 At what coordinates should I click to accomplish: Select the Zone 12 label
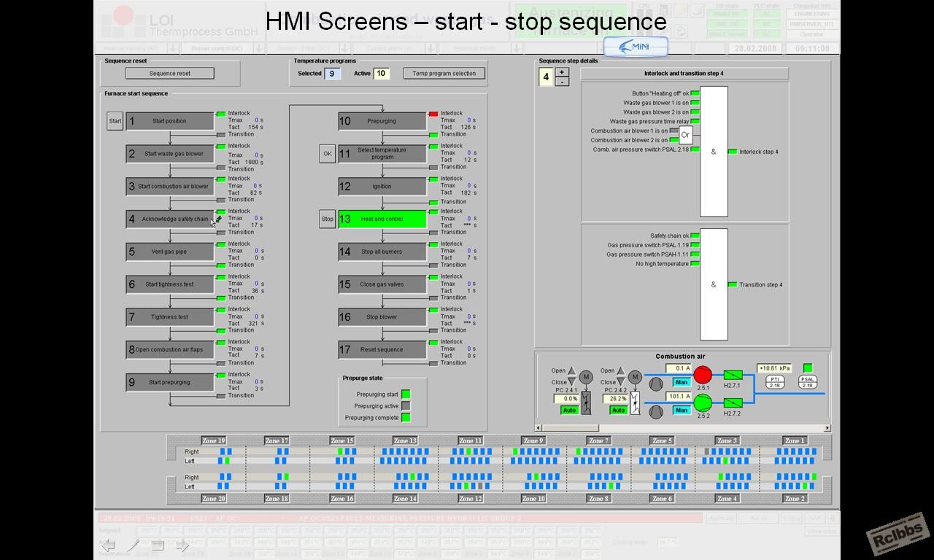pyautogui.click(x=471, y=499)
